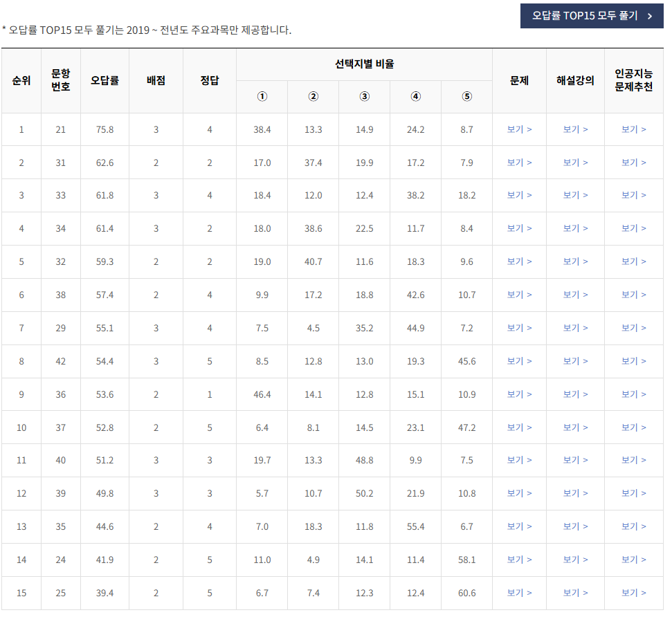
Task: View 인공지능 문제추천 for question 35
Action: point(633,527)
